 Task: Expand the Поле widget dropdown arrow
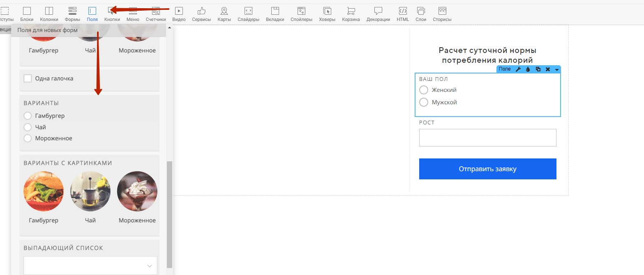[556, 70]
